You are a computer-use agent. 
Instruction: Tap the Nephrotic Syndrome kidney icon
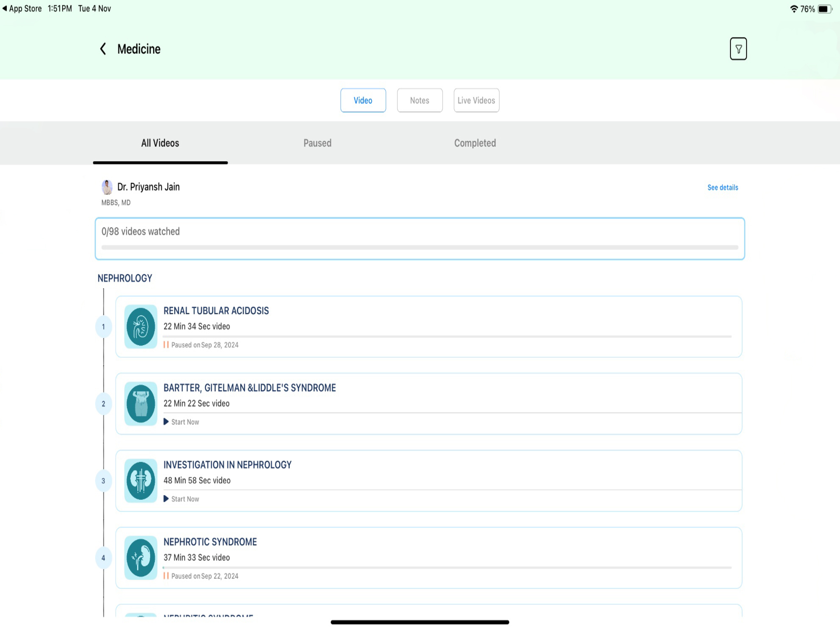(x=140, y=558)
